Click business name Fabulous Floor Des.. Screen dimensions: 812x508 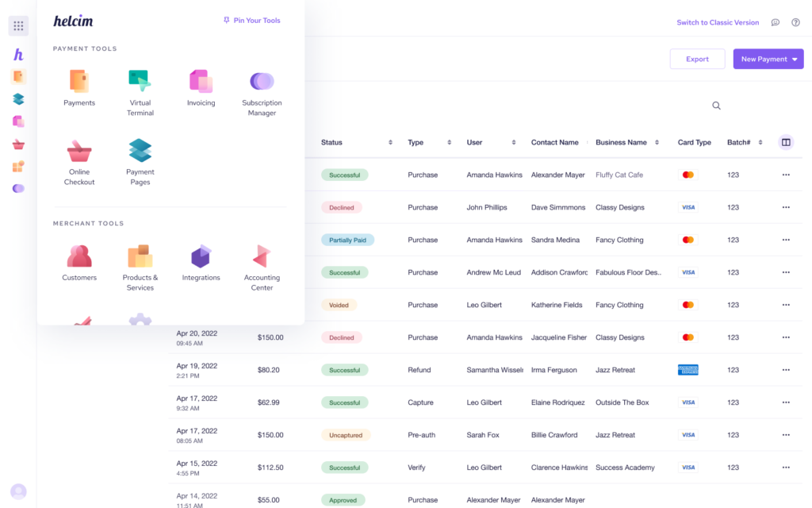coord(628,273)
